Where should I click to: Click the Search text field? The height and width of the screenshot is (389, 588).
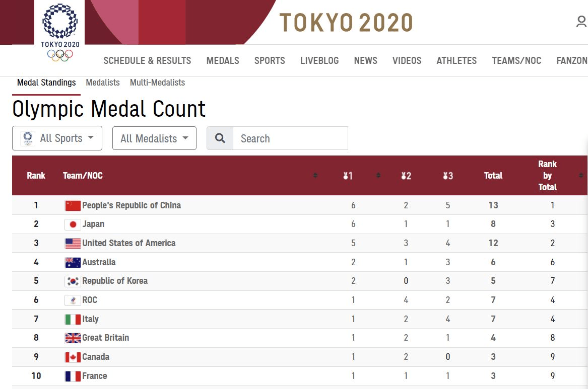click(x=290, y=138)
